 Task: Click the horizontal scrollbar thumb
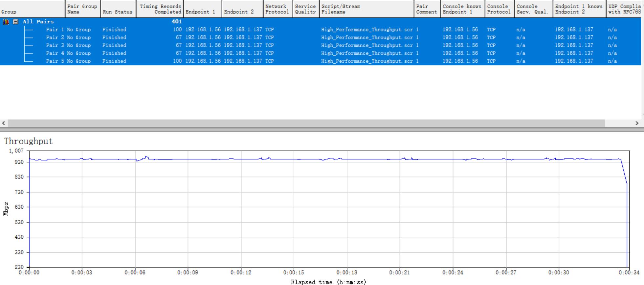pos(305,123)
